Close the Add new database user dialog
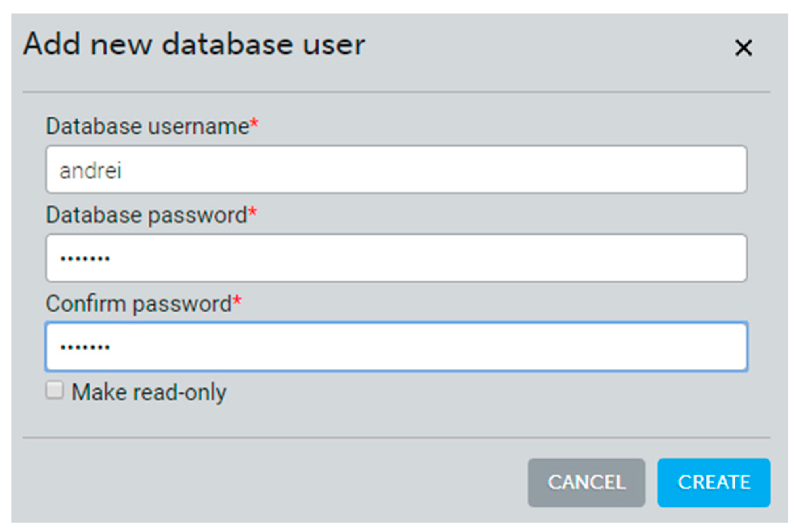Screen dimensions: 796x532 (743, 48)
